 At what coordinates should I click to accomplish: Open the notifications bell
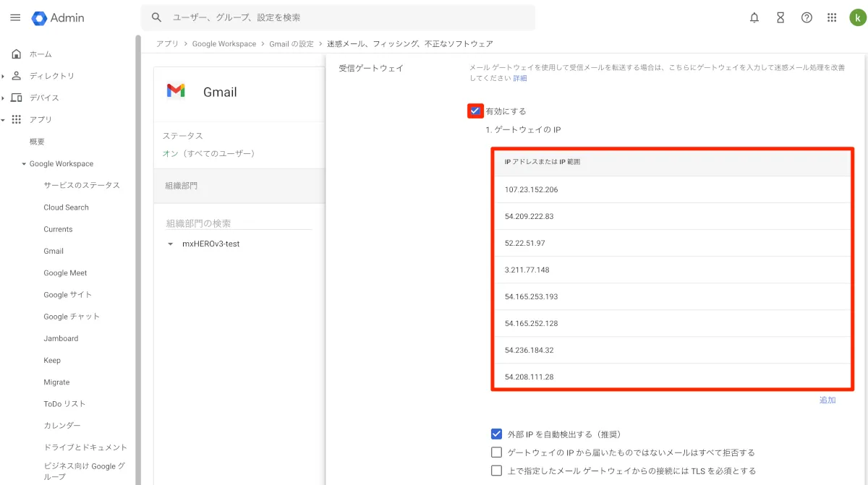tap(754, 18)
